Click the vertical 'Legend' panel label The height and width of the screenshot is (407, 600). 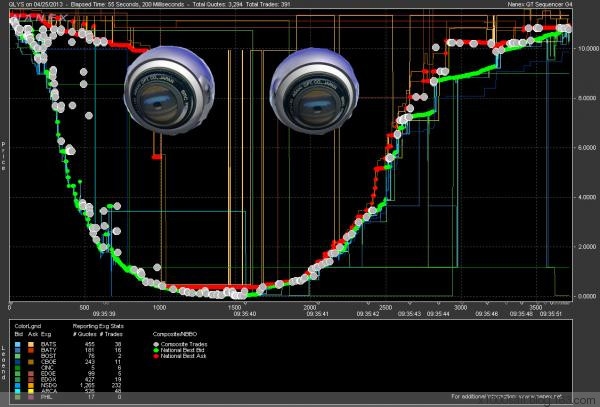3,363
